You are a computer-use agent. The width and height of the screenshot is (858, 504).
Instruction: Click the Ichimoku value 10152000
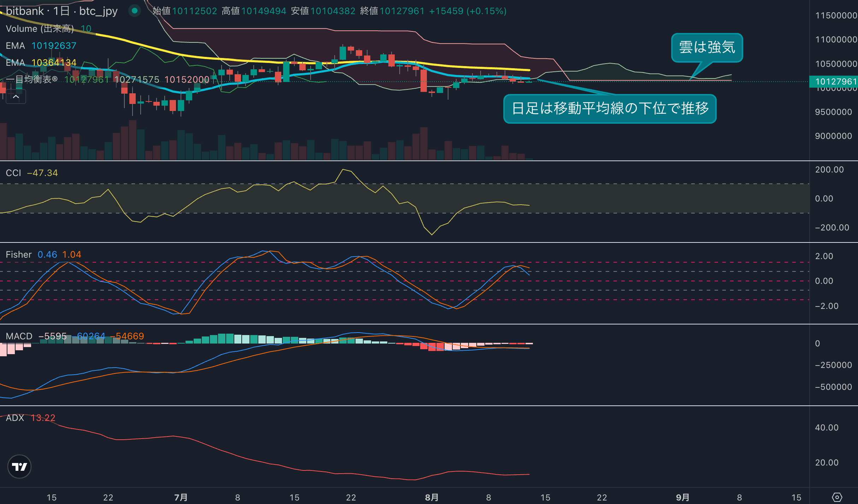[x=187, y=80]
